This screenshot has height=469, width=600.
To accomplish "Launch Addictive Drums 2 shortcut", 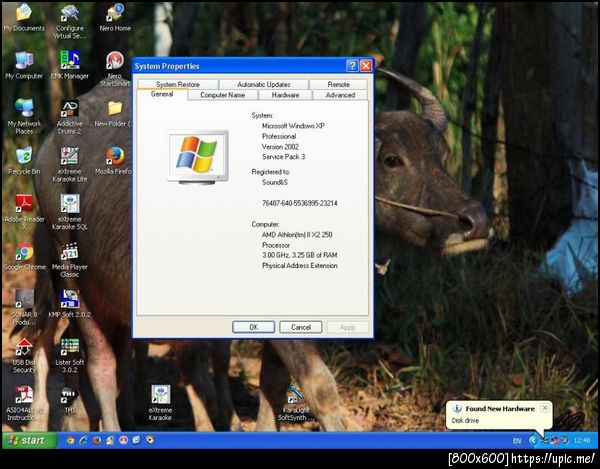I will (69, 116).
